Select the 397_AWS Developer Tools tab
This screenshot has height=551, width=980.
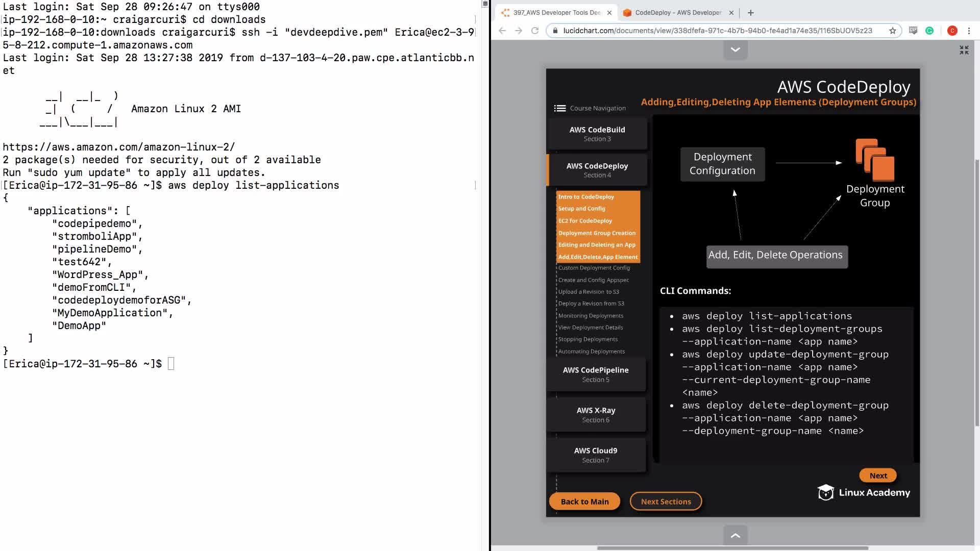click(556, 13)
